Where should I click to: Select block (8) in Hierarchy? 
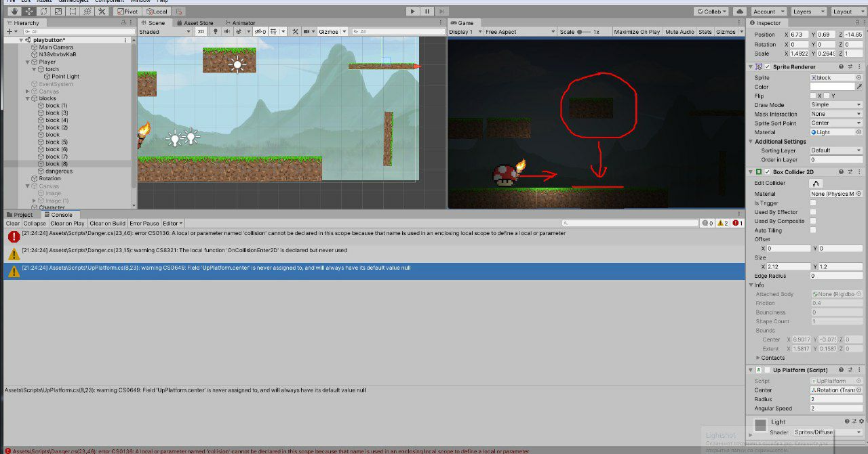67,164
